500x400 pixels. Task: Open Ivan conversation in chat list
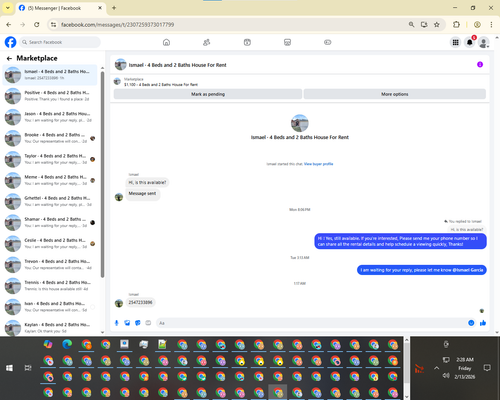click(x=50, y=307)
